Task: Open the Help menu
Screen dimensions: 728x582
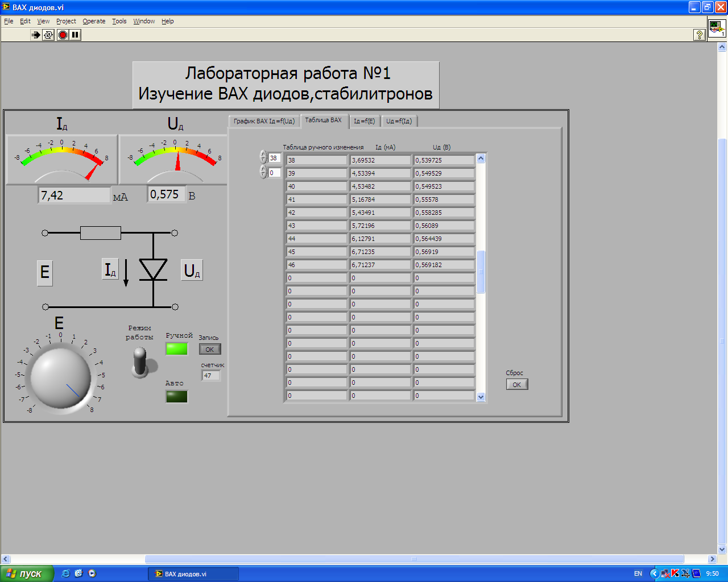Action: point(167,21)
